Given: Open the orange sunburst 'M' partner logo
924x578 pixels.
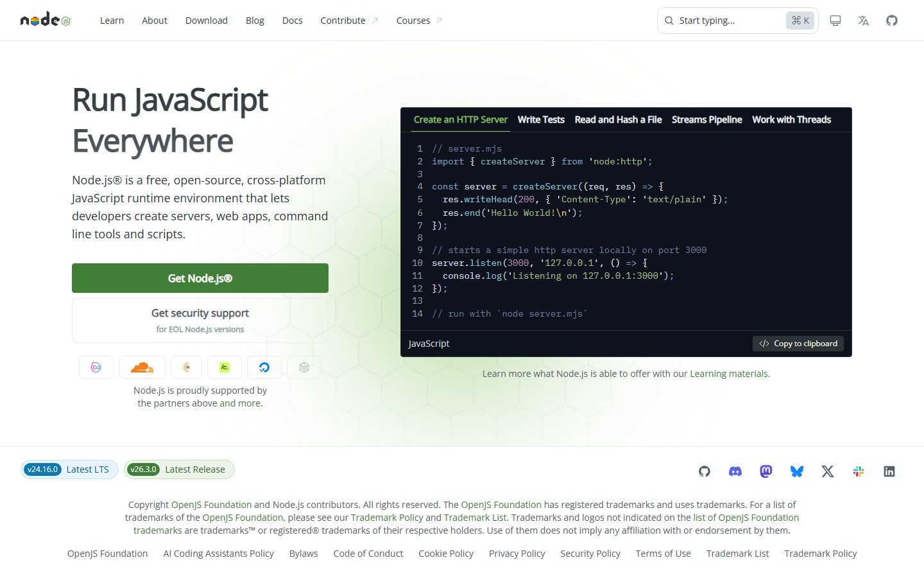Looking at the screenshot, I should (x=186, y=367).
